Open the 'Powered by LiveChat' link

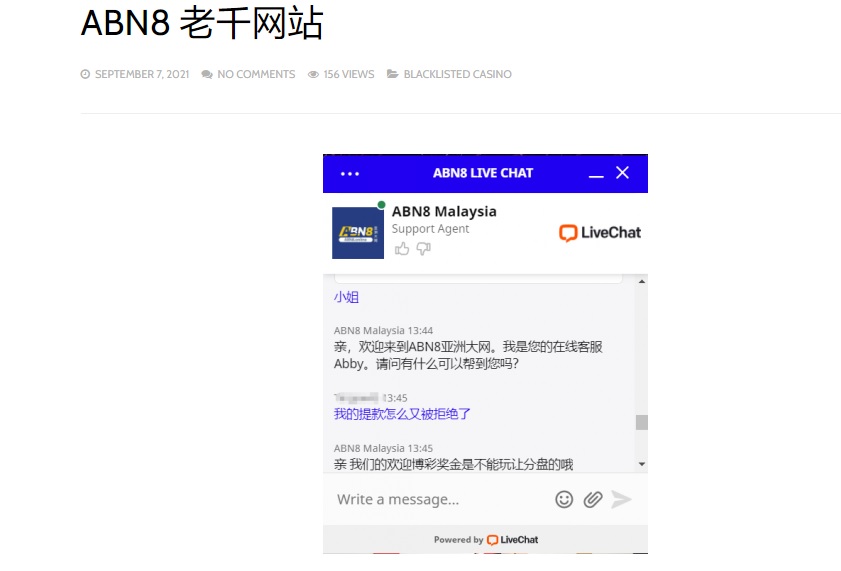point(486,540)
